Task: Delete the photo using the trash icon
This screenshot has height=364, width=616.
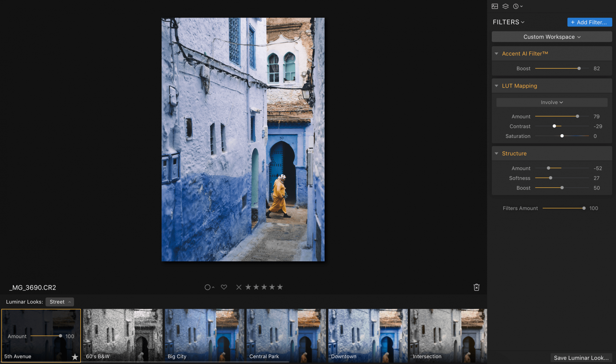Action: click(476, 287)
